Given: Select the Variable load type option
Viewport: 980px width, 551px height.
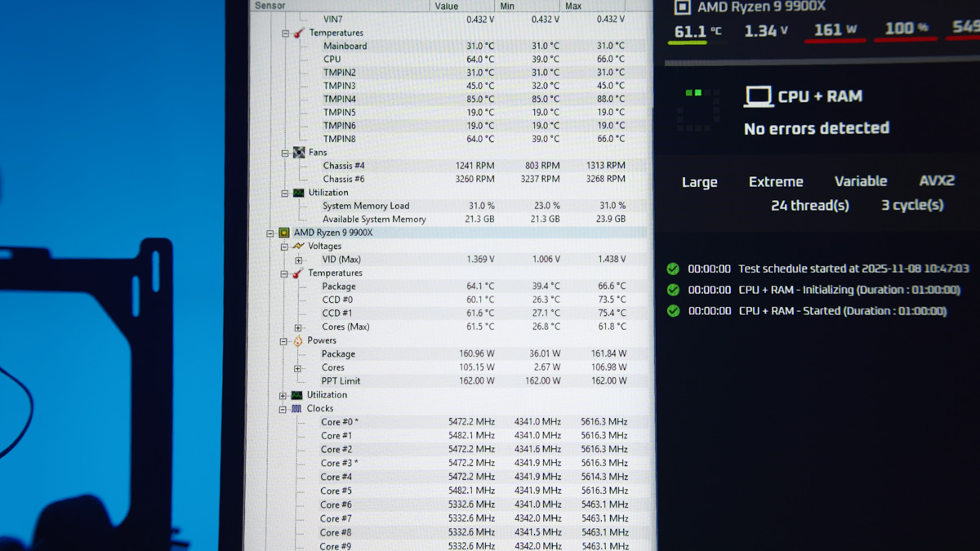Looking at the screenshot, I should (861, 181).
